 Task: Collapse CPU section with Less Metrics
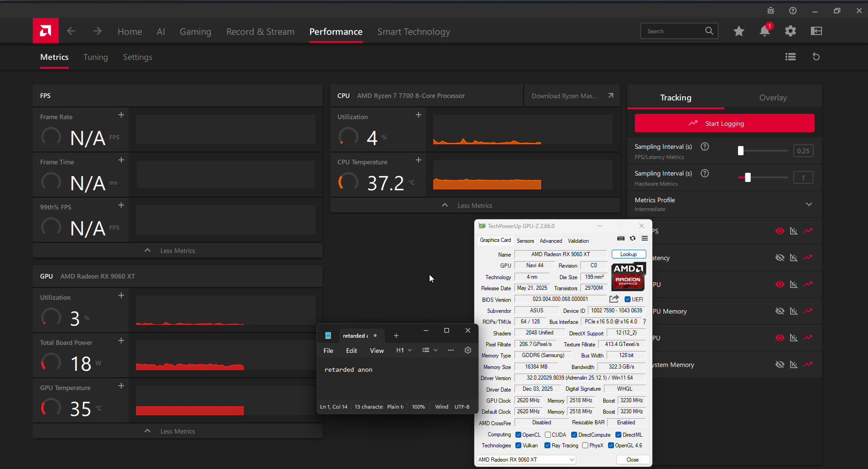pyautogui.click(x=475, y=205)
